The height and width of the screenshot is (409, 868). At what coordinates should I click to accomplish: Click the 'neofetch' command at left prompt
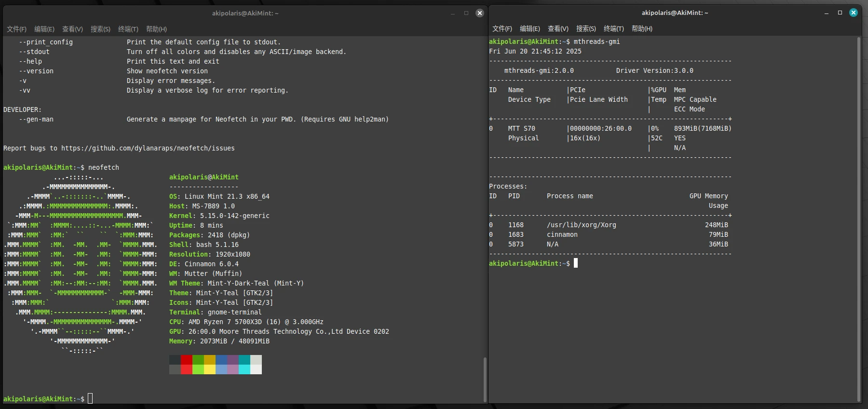click(x=104, y=167)
